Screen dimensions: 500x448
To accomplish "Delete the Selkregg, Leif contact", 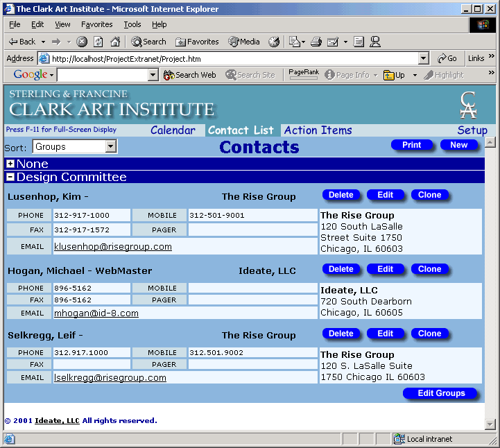I will pyautogui.click(x=341, y=334).
